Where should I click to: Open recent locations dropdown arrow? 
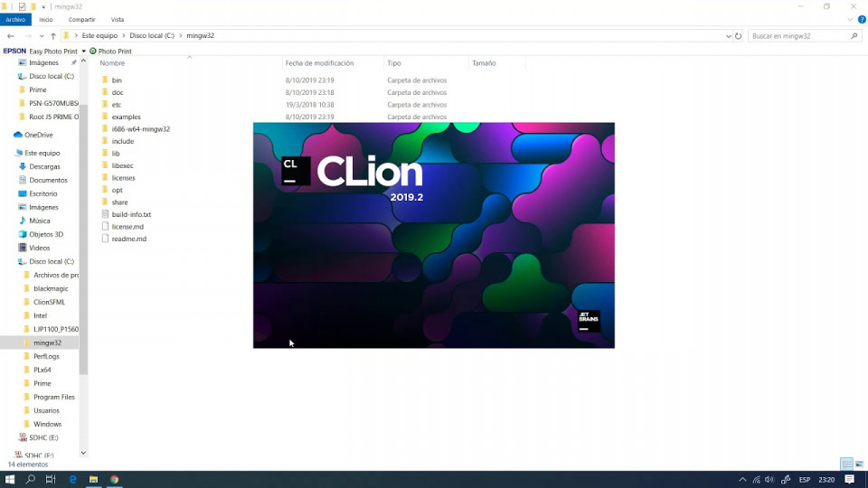pyautogui.click(x=42, y=36)
